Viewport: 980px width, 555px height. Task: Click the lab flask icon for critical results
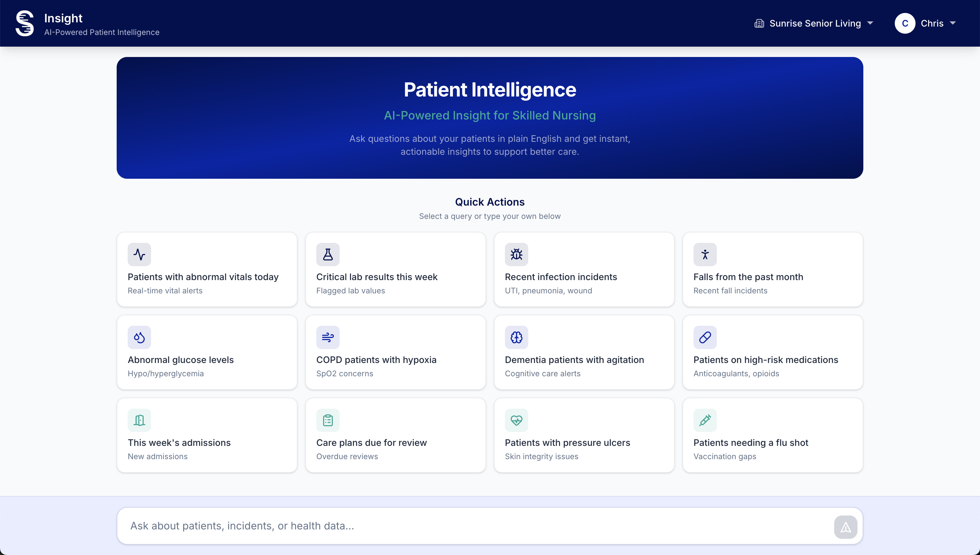[328, 254]
